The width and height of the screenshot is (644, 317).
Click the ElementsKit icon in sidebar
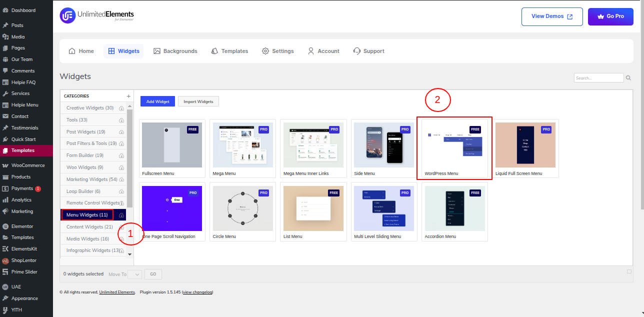(5, 249)
